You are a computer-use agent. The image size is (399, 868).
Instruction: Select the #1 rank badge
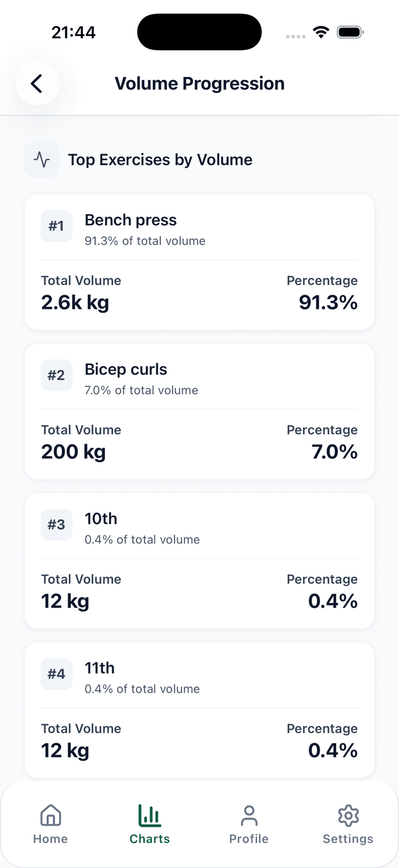coord(56,226)
